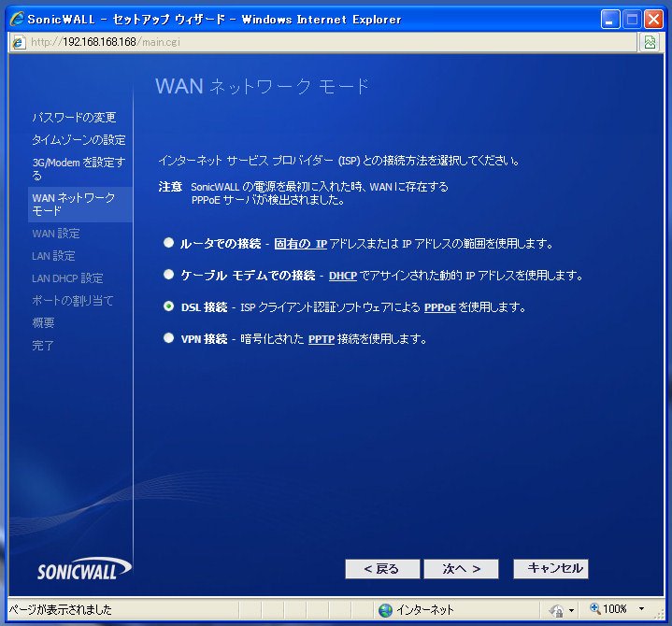This screenshot has width=672, height=626.
Task: Go back with the < 戻る button
Action: [382, 569]
